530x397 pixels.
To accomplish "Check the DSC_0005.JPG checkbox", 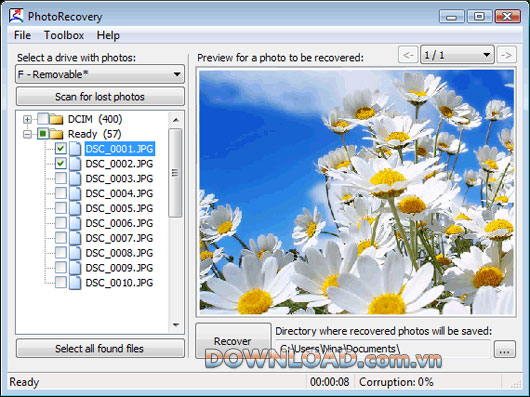I will [61, 208].
